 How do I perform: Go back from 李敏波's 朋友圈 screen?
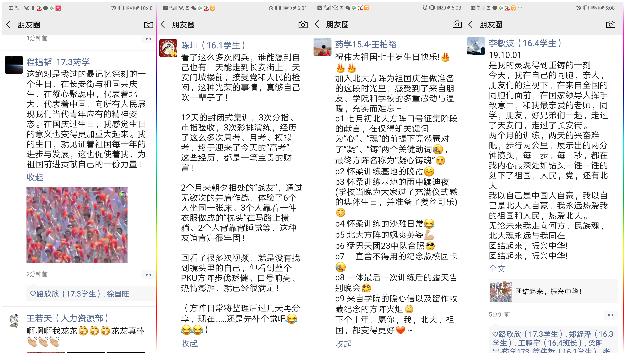[x=470, y=24]
